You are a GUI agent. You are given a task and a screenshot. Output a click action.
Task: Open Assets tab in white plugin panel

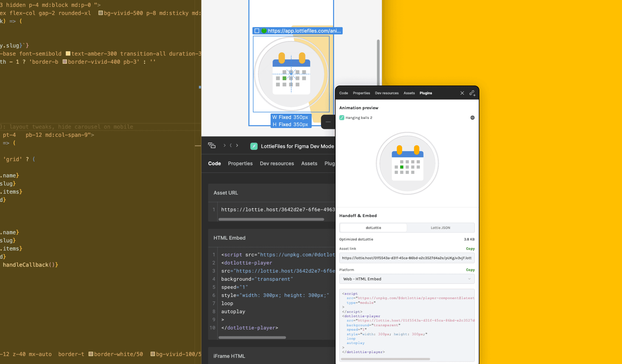tap(409, 93)
